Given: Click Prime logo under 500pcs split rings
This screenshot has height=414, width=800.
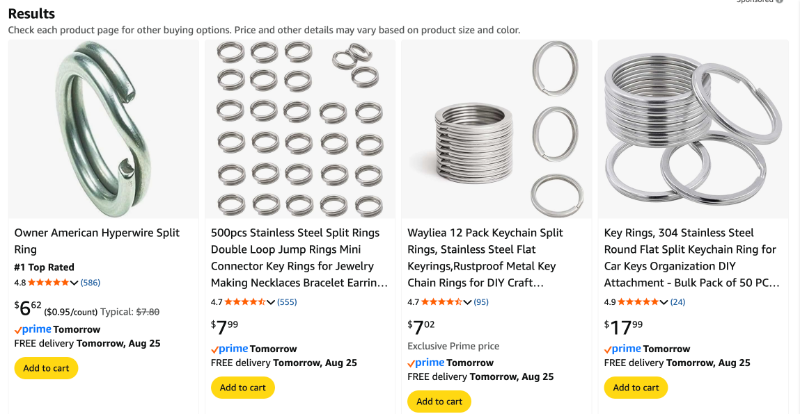Looking at the screenshot, I should [x=229, y=349].
